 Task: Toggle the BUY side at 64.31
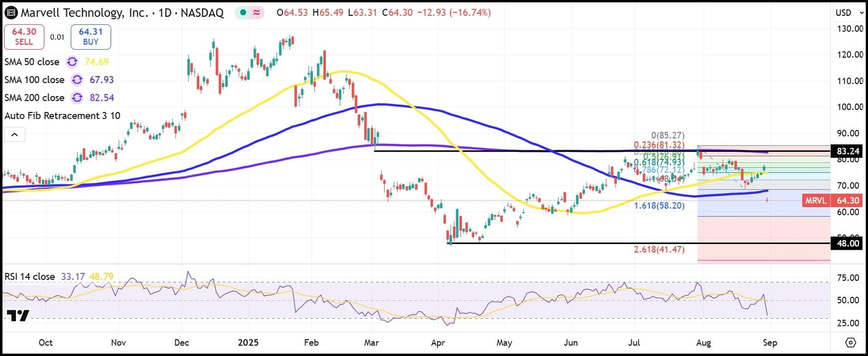[x=90, y=36]
